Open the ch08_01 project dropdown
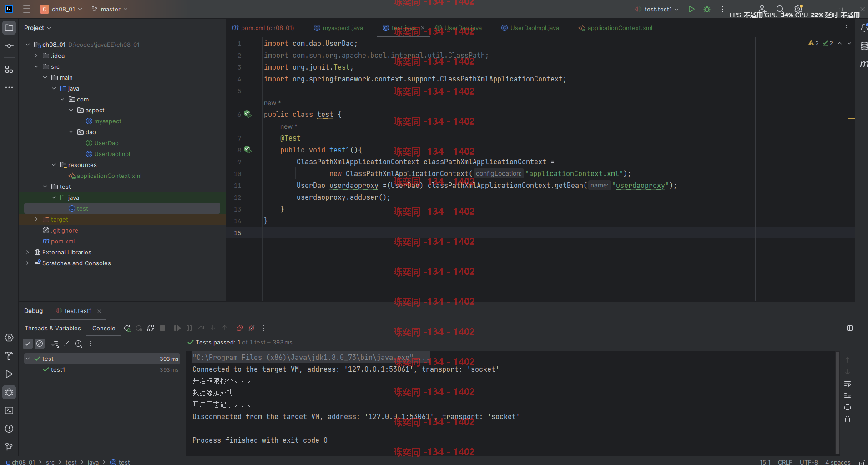Image resolution: width=868 pixels, height=465 pixels. (x=61, y=9)
